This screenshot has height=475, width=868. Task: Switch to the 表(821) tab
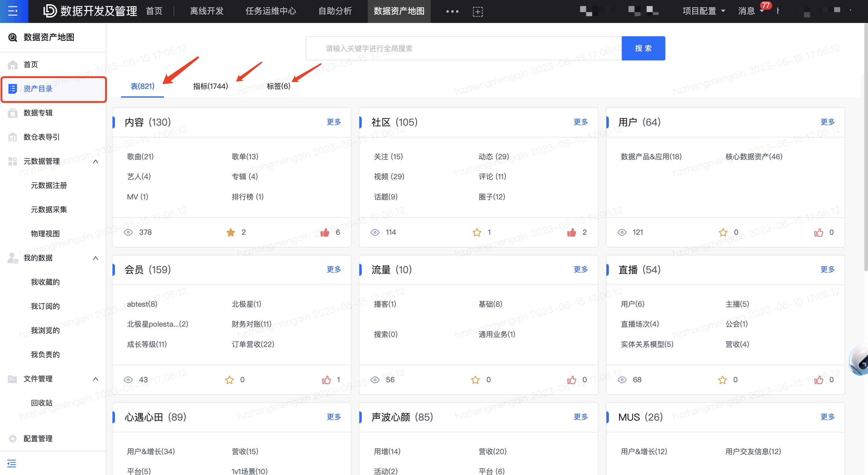tap(142, 86)
